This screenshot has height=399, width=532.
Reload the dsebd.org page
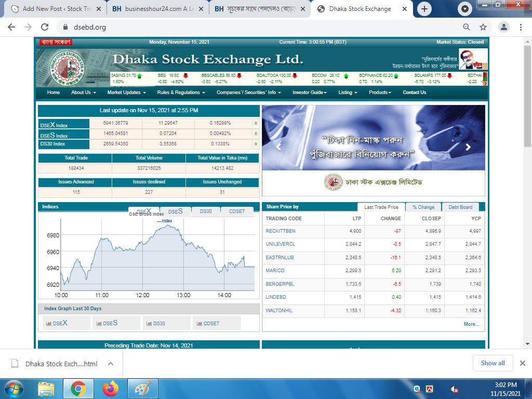pos(45,27)
